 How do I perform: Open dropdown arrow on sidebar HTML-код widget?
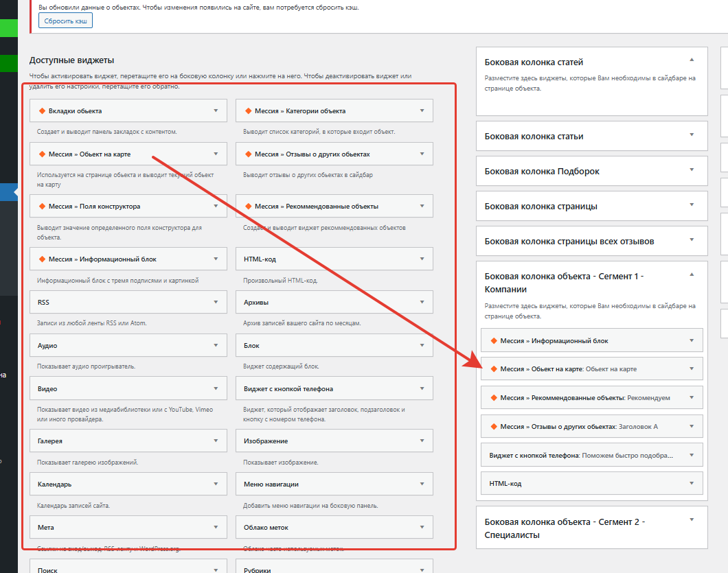click(x=692, y=483)
